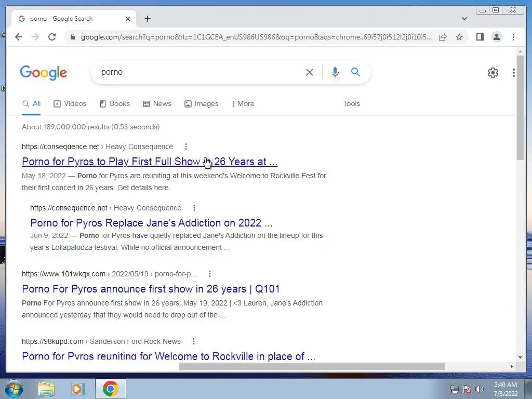The image size is (532, 399).
Task: Open Google page three-dot options
Action: coord(514,73)
